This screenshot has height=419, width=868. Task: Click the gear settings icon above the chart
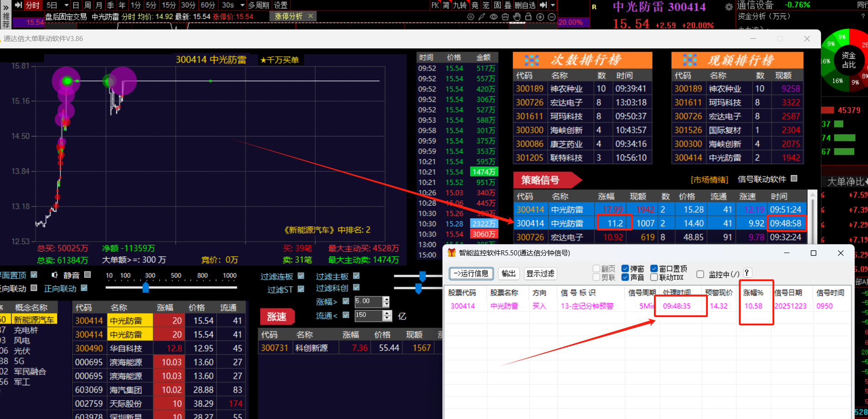tap(470, 17)
